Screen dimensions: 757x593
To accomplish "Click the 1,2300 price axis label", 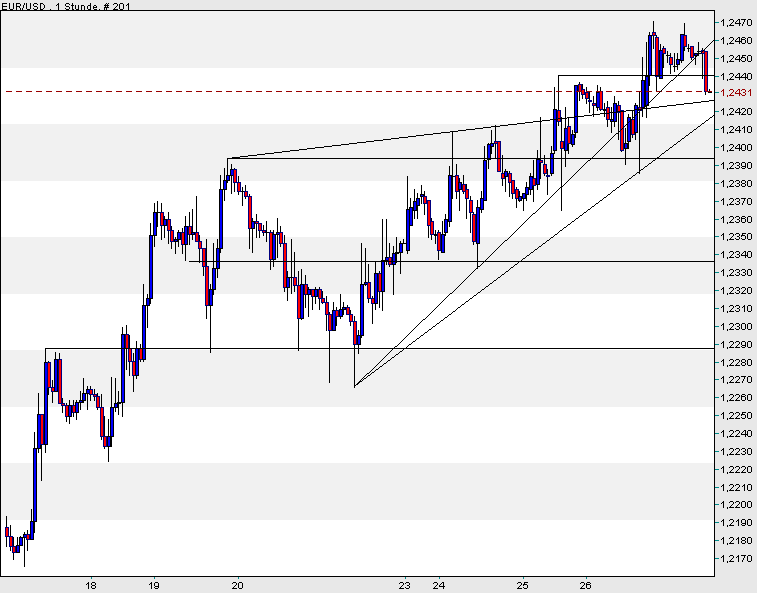I will (735, 326).
